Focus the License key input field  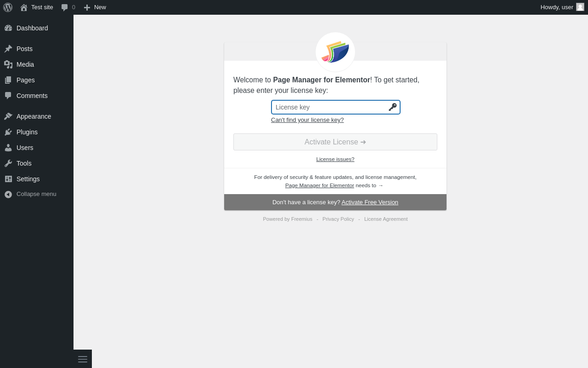coord(336,107)
